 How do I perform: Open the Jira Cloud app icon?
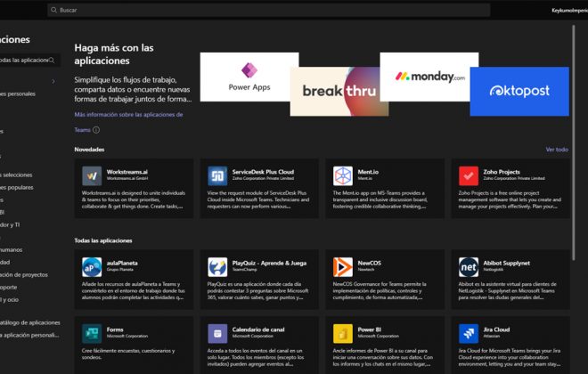[469, 334]
